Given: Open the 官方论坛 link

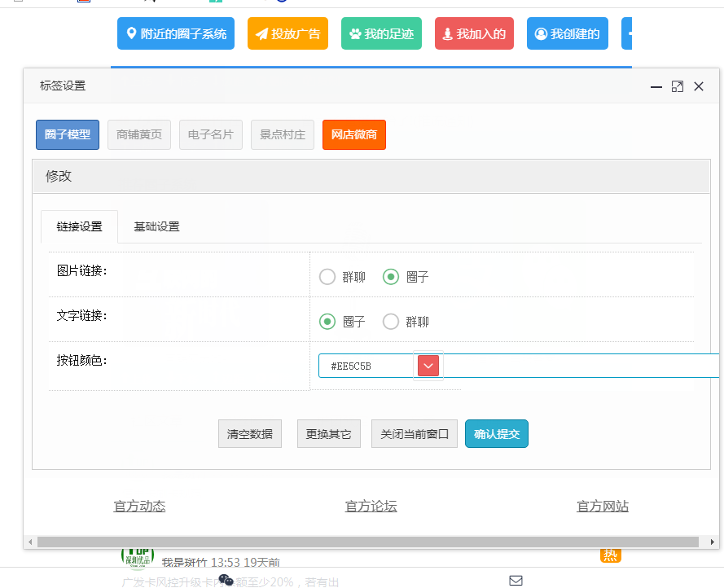Looking at the screenshot, I should point(371,507).
